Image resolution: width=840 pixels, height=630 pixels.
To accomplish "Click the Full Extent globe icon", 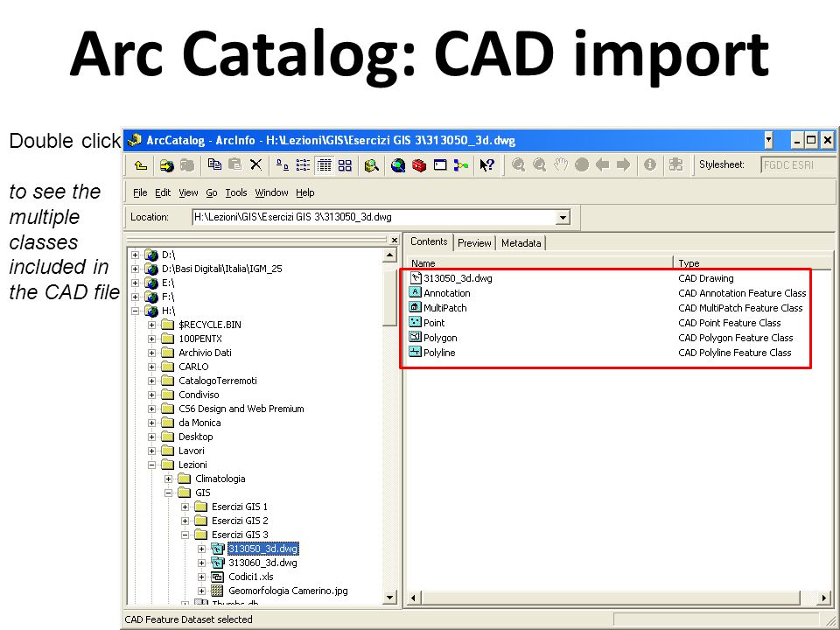I will 582,165.
